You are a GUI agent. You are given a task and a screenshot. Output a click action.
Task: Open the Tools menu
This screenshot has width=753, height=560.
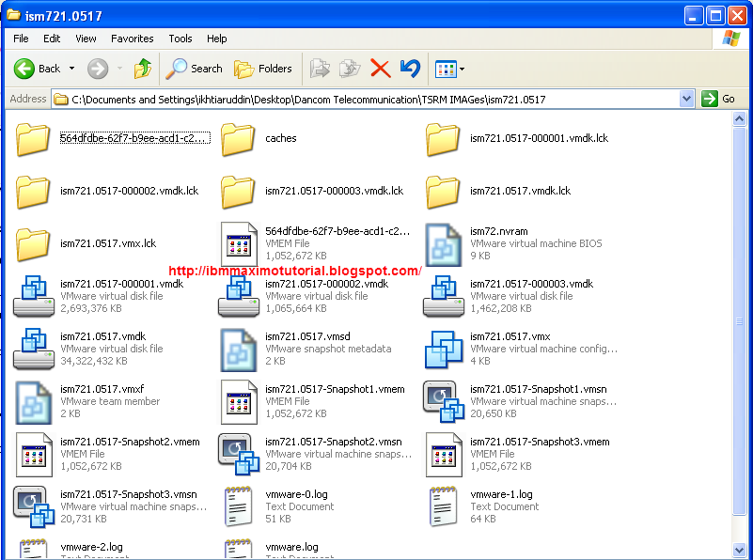coord(180,39)
